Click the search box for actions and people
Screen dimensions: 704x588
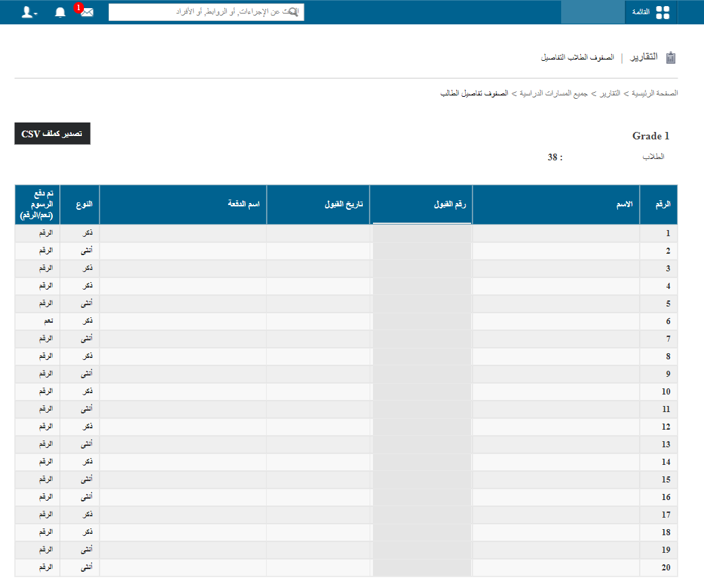pyautogui.click(x=206, y=12)
